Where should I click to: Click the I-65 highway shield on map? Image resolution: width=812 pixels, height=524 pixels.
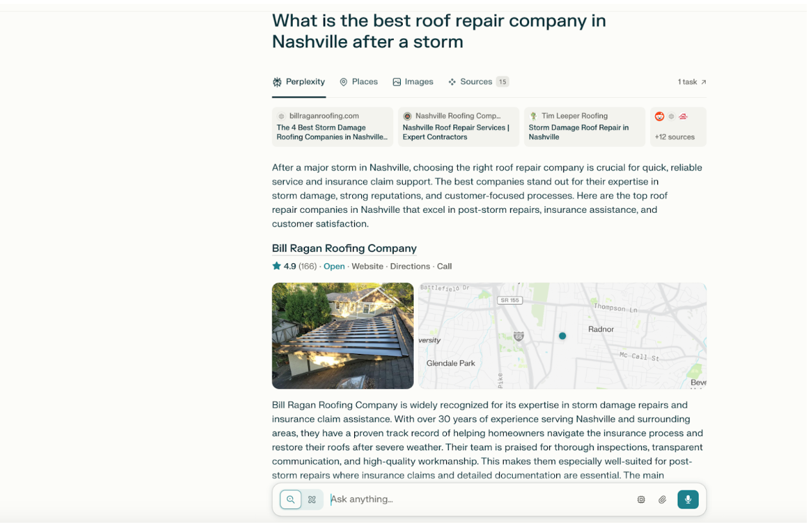(519, 336)
